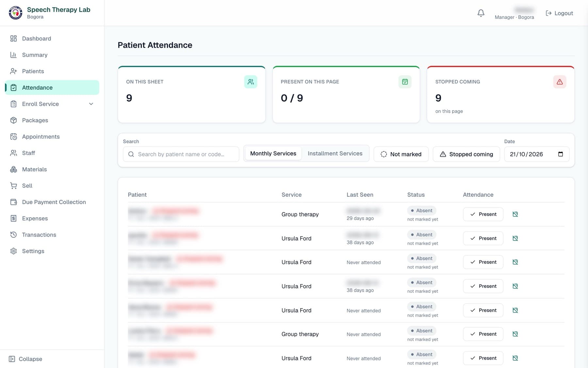Click the Transactions history icon in the sidebar

click(13, 235)
